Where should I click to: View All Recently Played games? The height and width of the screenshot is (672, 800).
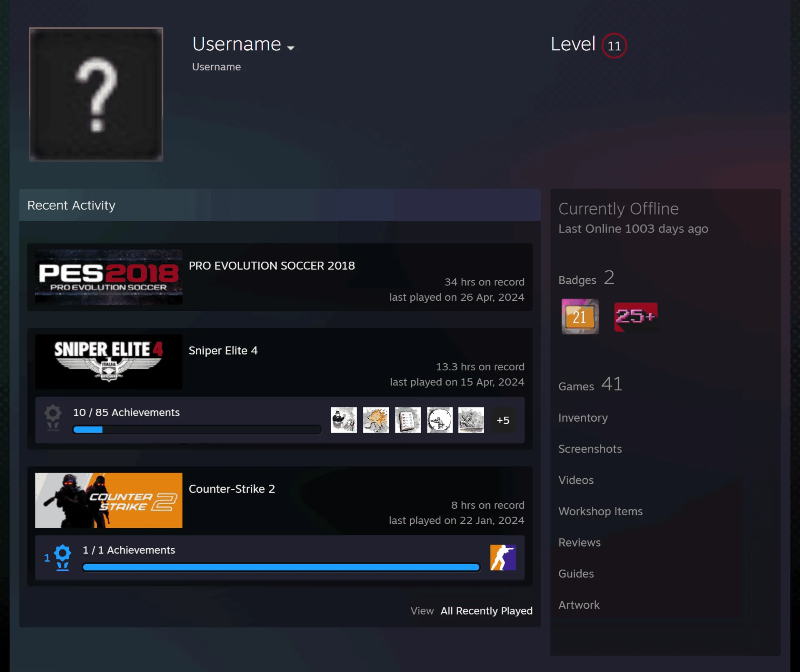pyautogui.click(x=486, y=611)
